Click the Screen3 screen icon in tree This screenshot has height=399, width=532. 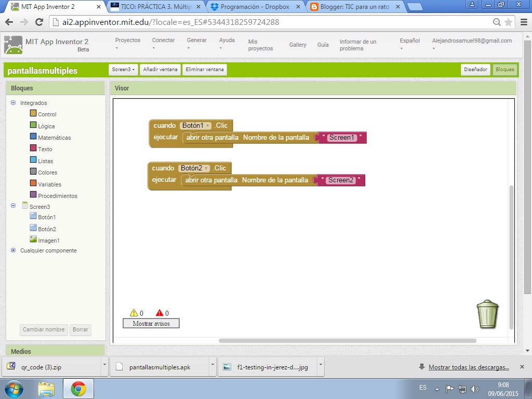[x=25, y=205]
